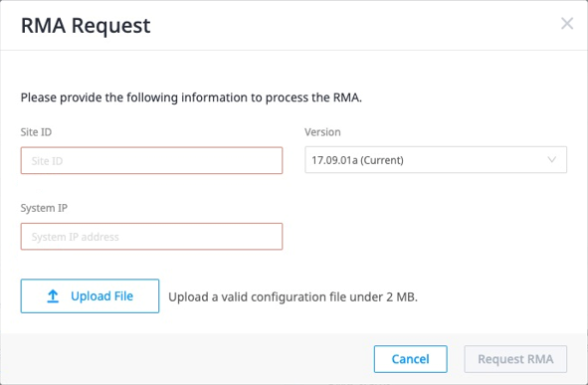Expand the Version dropdown chevron
The width and height of the screenshot is (588, 385).
[x=551, y=160]
